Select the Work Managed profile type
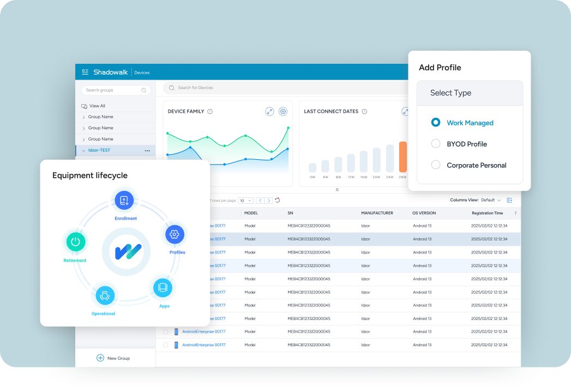This screenshot has height=392, width=571. [436, 123]
